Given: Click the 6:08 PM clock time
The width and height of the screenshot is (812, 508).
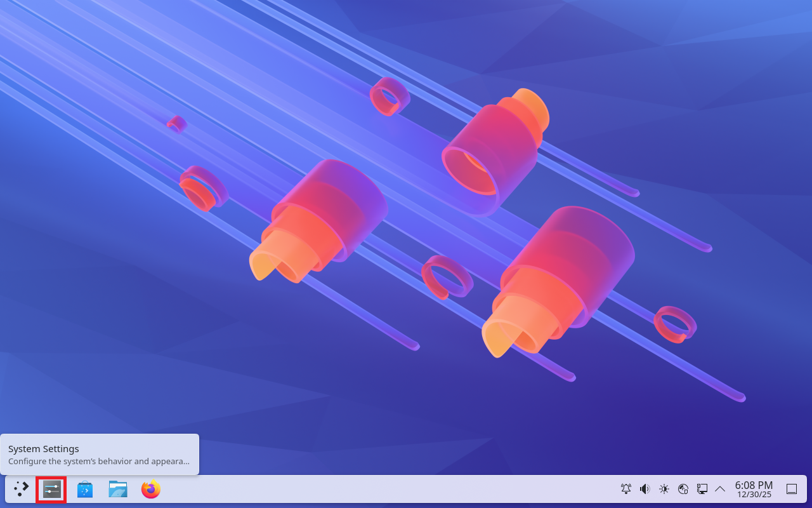Looking at the screenshot, I should pyautogui.click(x=754, y=485).
